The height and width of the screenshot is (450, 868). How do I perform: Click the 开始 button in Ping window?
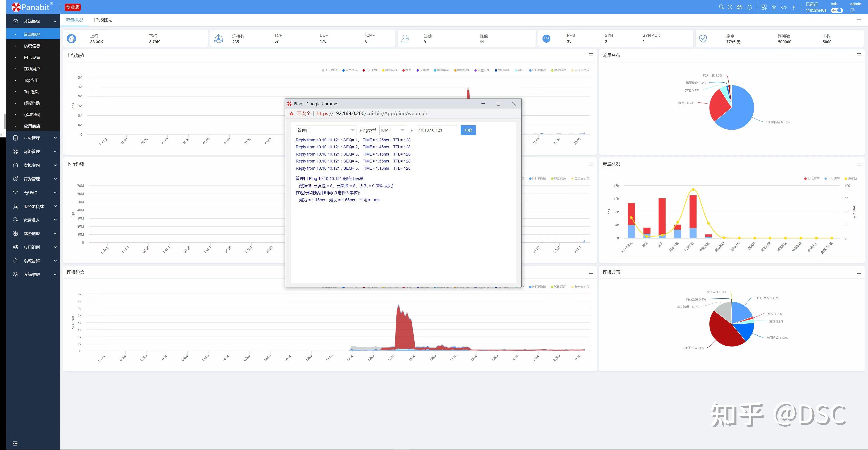coord(468,130)
